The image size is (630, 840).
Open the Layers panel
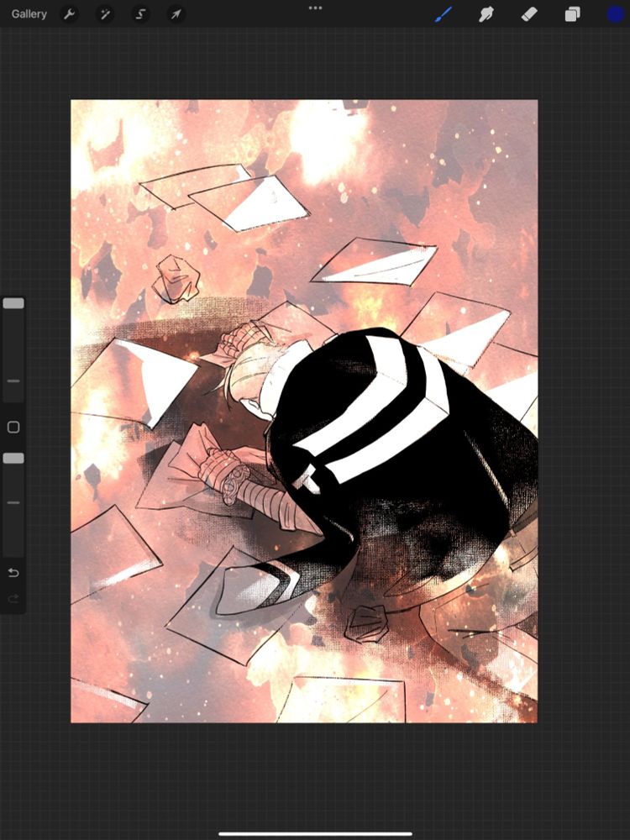click(x=572, y=14)
